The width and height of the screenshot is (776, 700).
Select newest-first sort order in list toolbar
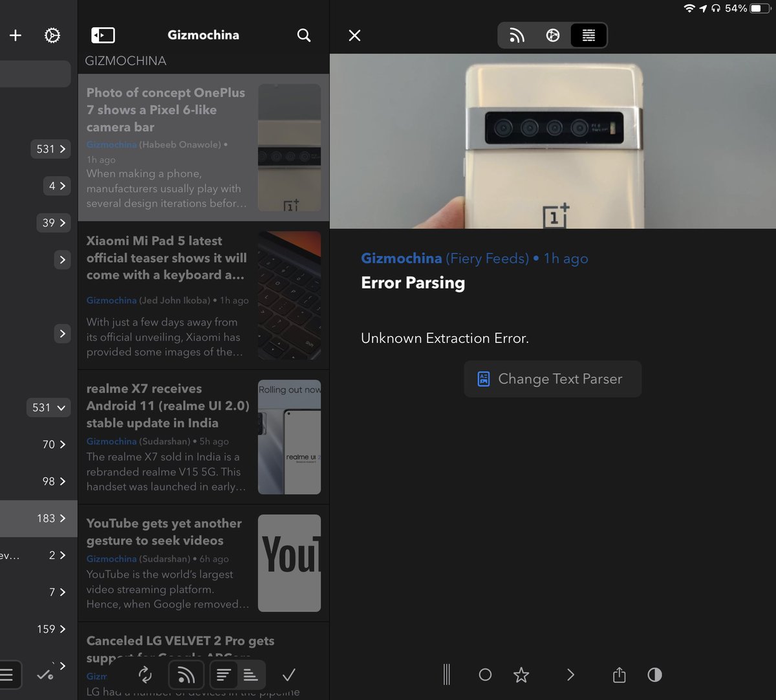pyautogui.click(x=223, y=675)
